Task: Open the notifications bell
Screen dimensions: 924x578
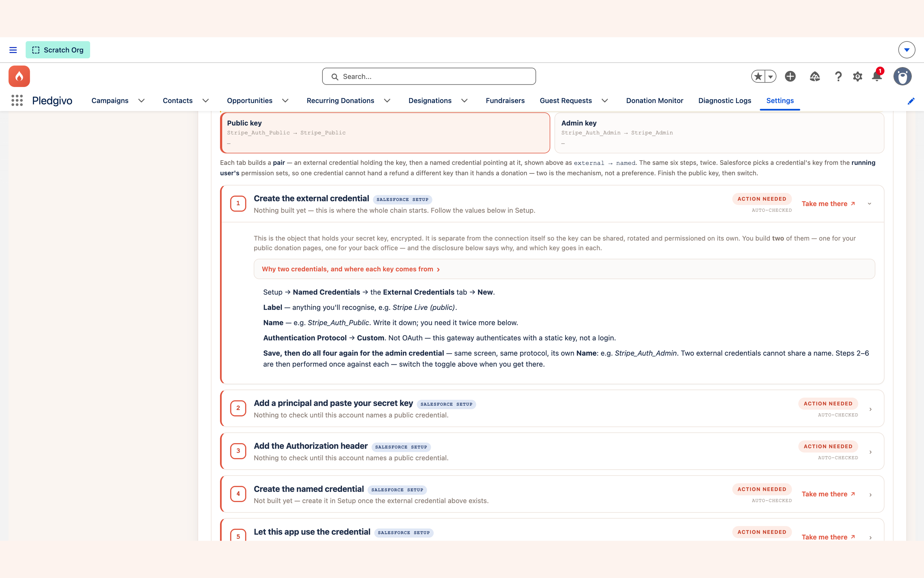Action: tap(877, 76)
